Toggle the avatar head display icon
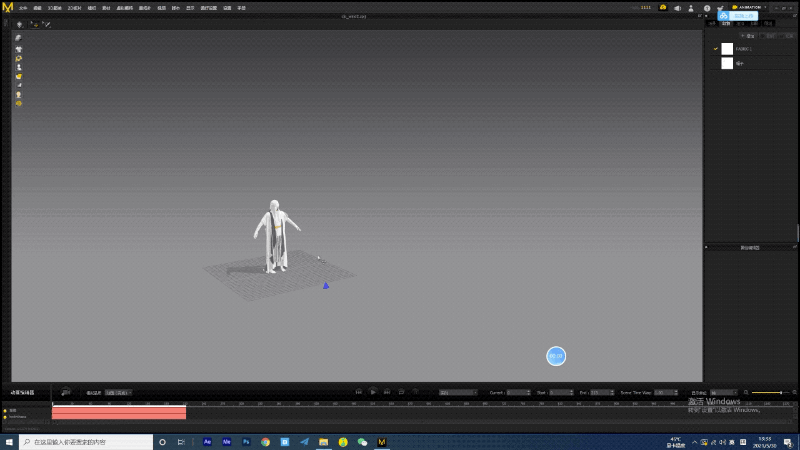Viewport: 800px width, 450px height. [x=18, y=94]
